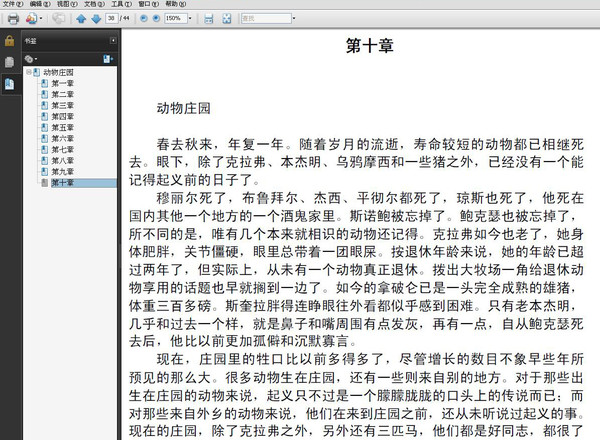This screenshot has height=440, width=600.
Task: Open the 文件 (File) menu
Action: coord(13,4)
